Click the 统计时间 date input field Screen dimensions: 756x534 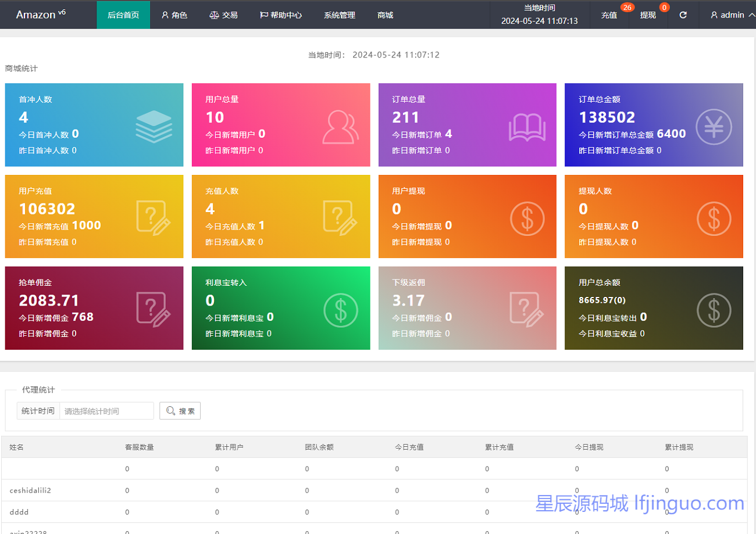coord(106,411)
